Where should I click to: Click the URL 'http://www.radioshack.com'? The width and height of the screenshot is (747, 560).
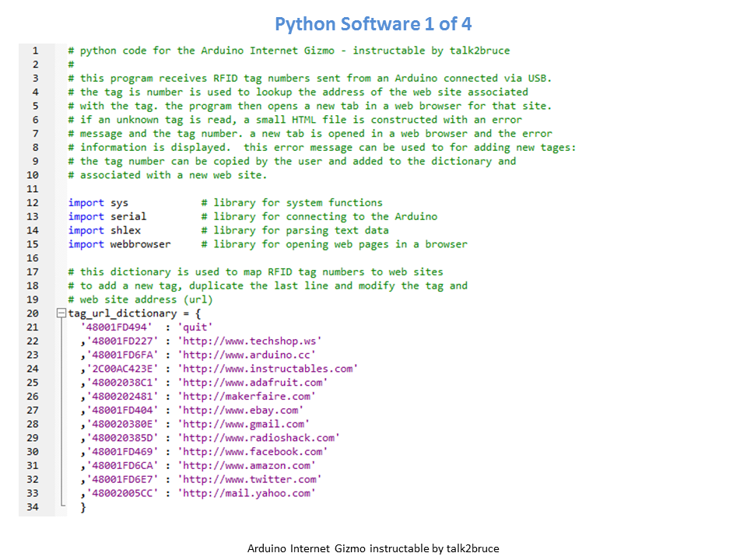(258, 438)
